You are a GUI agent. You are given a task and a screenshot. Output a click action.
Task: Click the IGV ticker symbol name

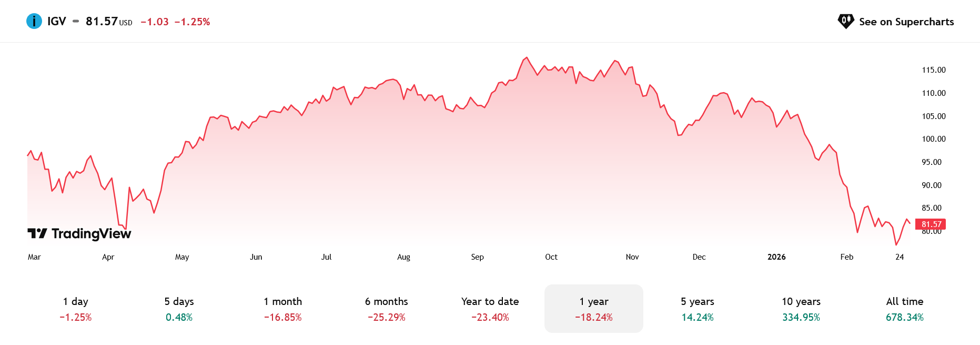[57, 21]
